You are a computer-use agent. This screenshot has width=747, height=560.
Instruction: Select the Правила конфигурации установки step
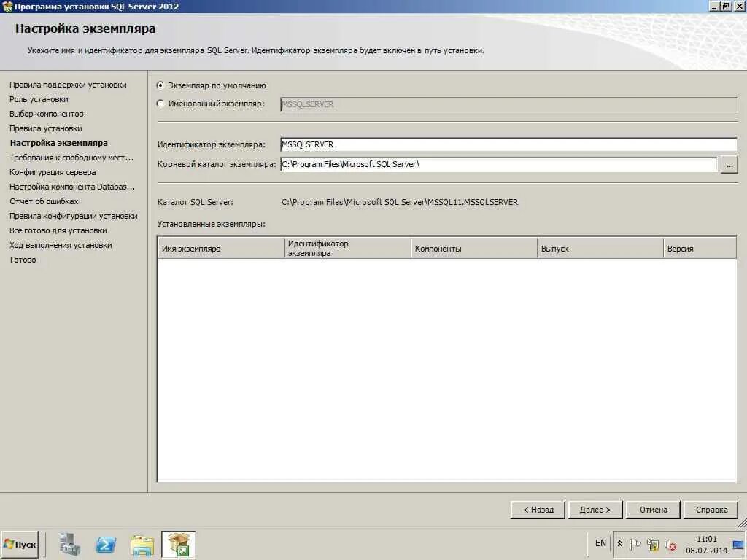coord(74,216)
